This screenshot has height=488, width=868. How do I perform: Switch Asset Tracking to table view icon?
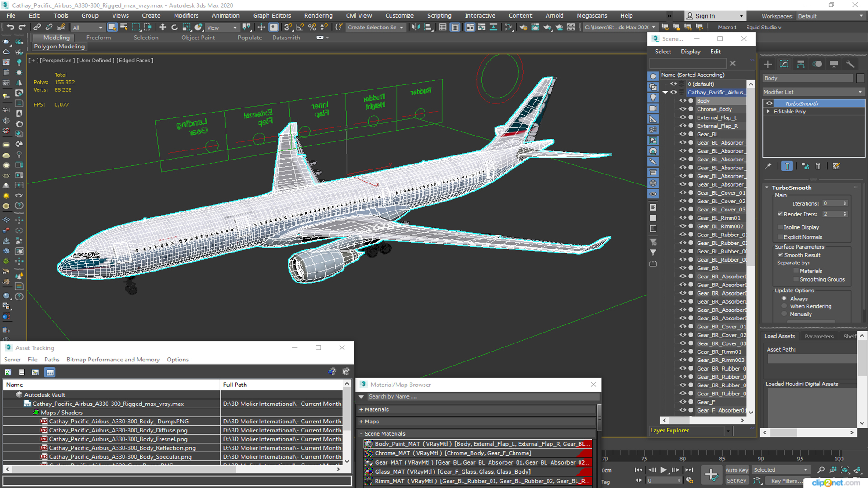click(50, 372)
